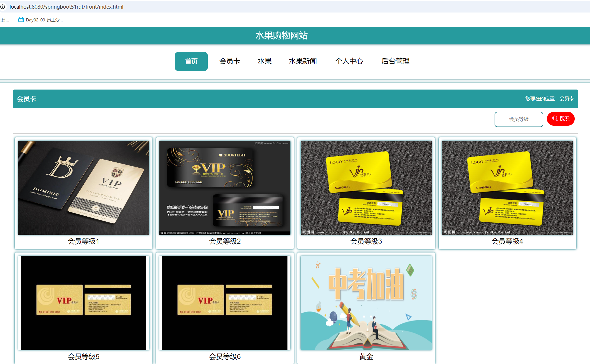The height and width of the screenshot is (364, 590).
Task: Open the Dominic VIP card thumbnail
Action: tap(83, 188)
